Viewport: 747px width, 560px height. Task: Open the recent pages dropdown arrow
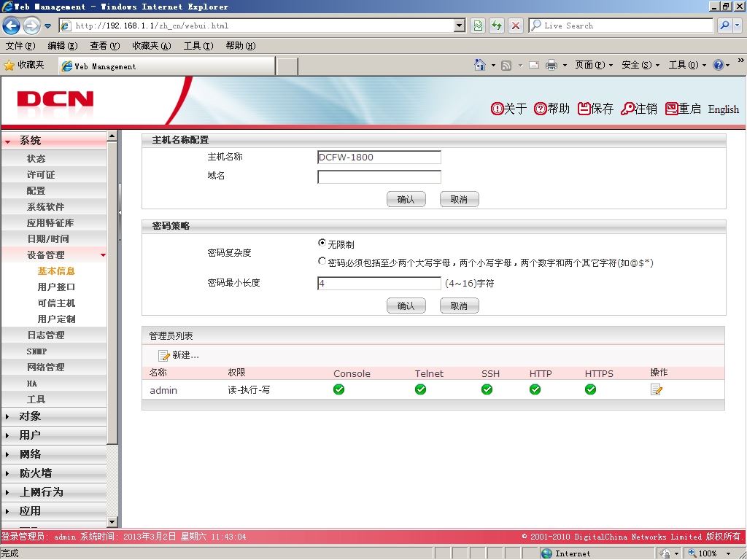click(47, 26)
